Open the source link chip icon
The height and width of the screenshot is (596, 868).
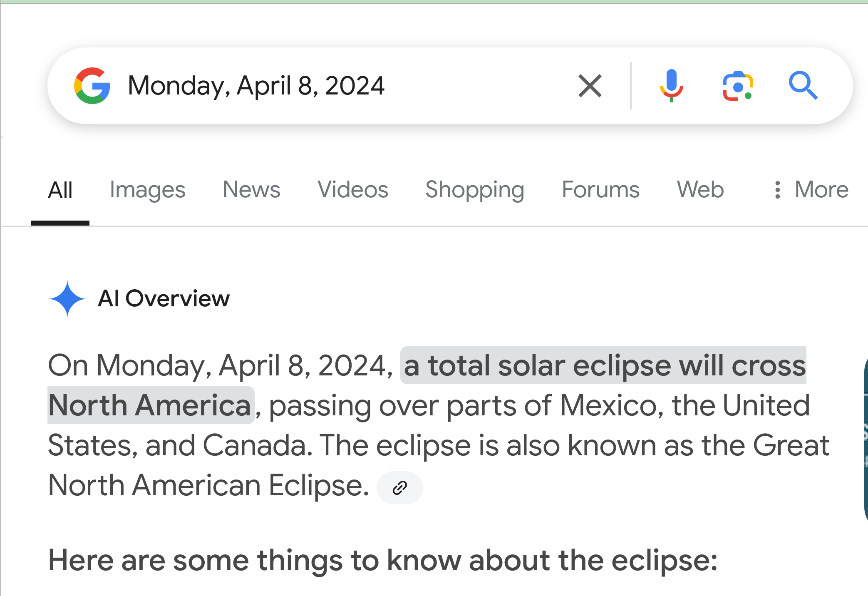point(399,487)
